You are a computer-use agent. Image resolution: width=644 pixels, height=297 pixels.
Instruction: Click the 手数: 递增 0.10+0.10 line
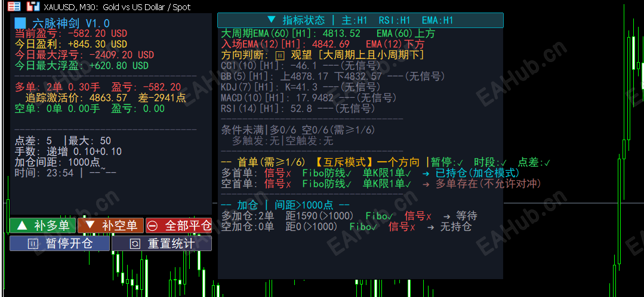(68, 152)
